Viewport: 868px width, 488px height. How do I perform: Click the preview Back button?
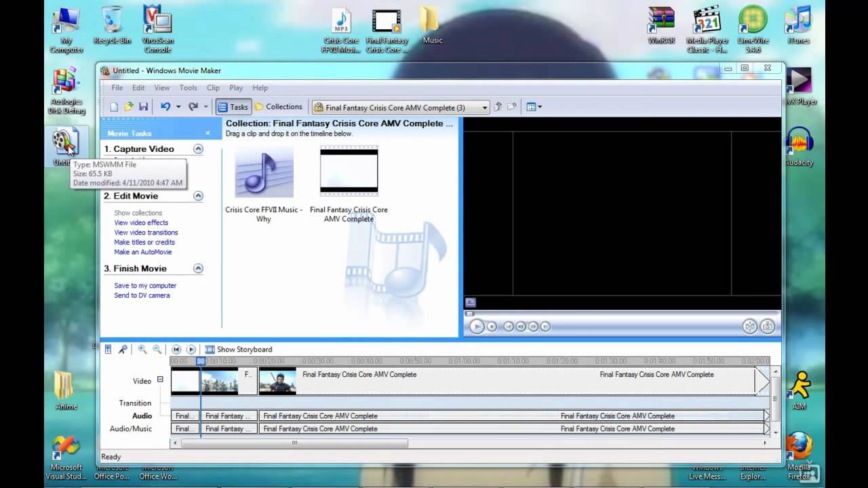coord(509,327)
